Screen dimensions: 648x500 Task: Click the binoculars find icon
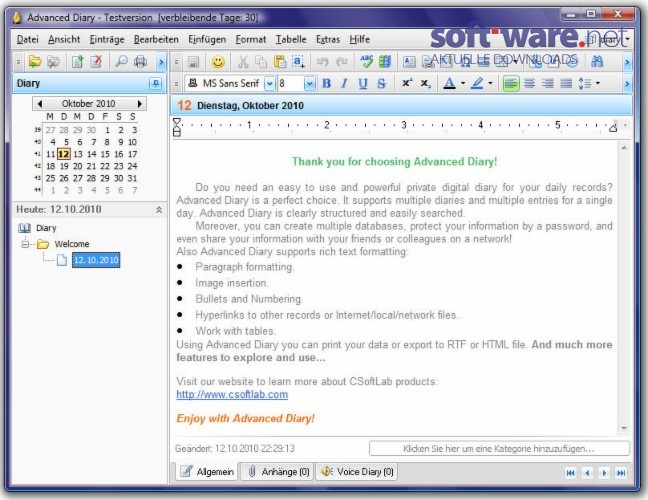click(x=597, y=62)
